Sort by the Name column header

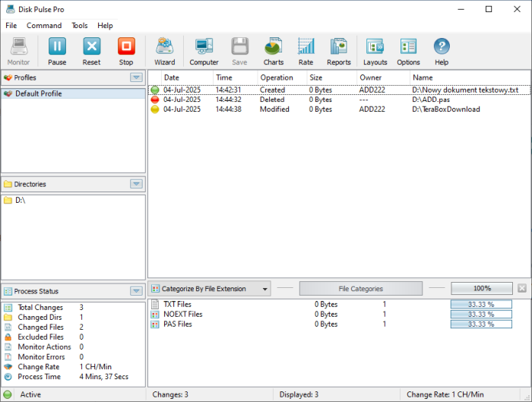click(470, 78)
